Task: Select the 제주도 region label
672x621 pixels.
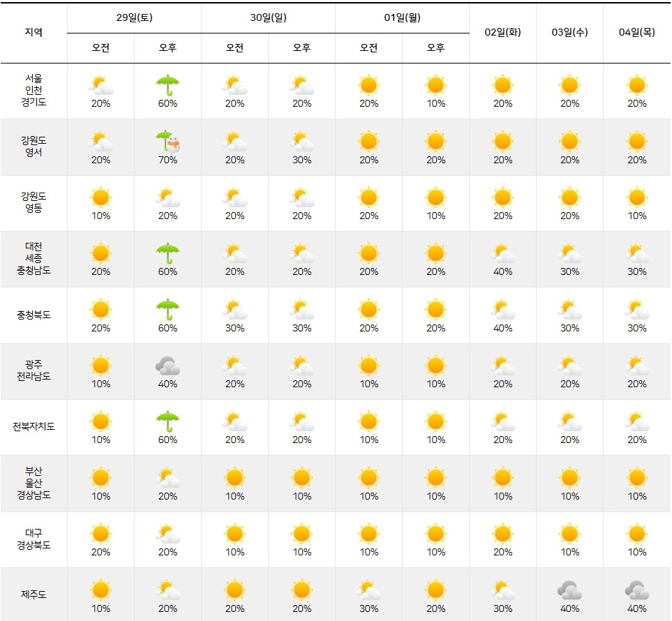Action: [x=33, y=595]
